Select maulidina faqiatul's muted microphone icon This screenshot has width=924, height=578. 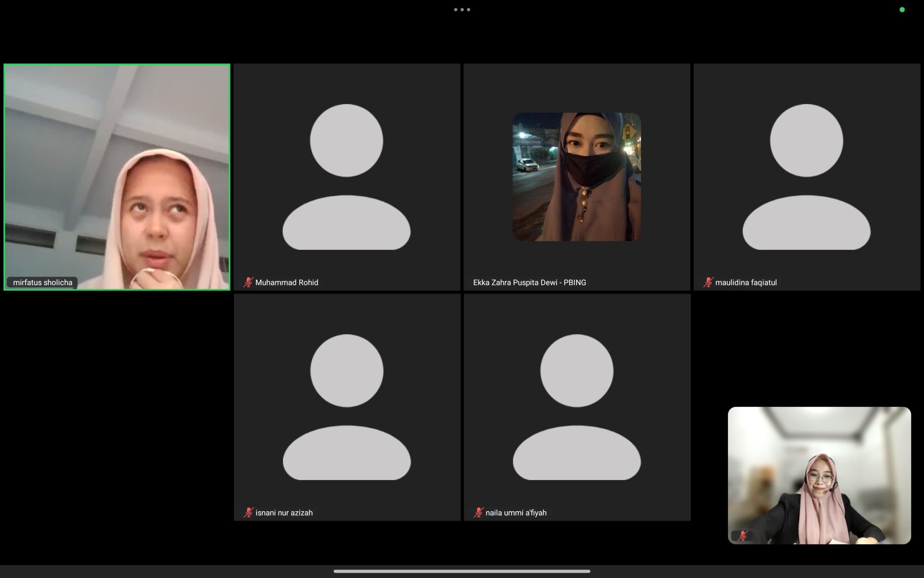pyautogui.click(x=708, y=282)
